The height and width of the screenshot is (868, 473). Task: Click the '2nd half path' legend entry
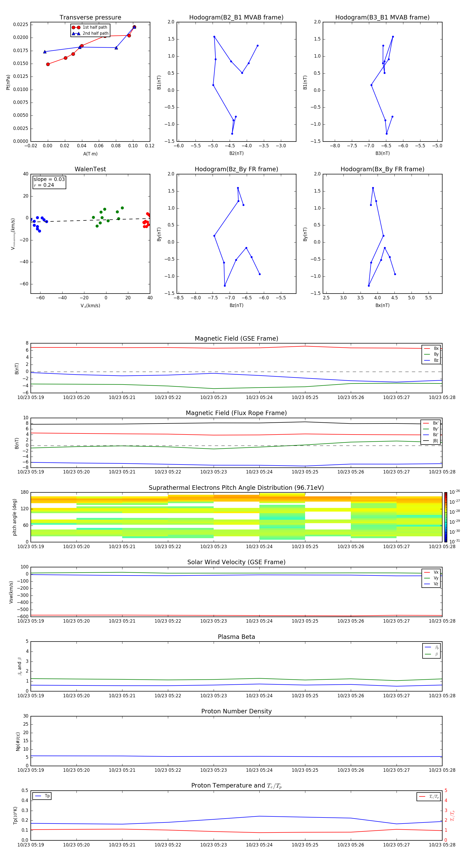click(90, 33)
